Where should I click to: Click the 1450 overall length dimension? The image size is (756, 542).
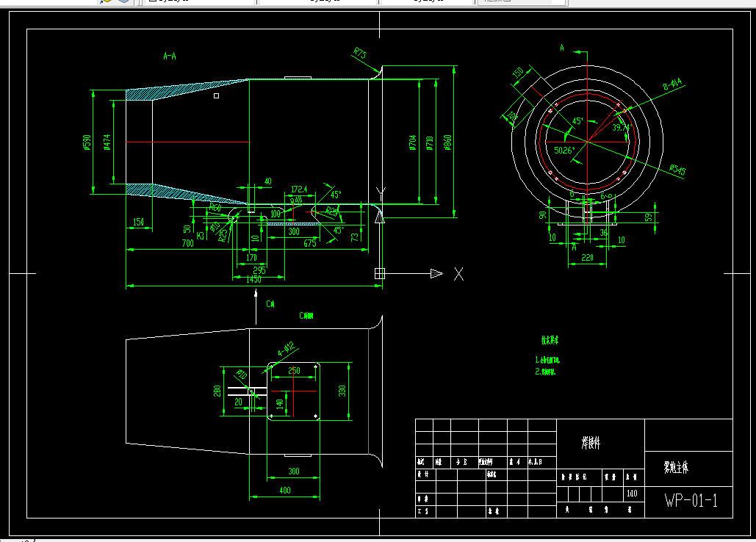click(x=253, y=279)
